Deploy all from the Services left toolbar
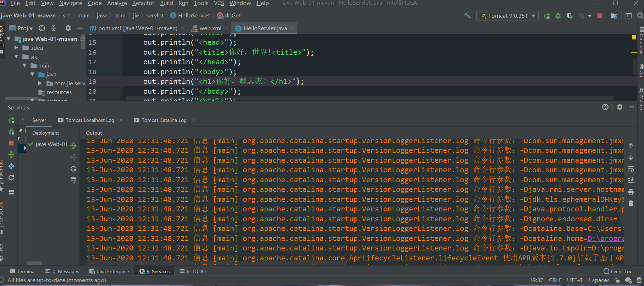The width and height of the screenshot is (644, 286). click(11, 155)
